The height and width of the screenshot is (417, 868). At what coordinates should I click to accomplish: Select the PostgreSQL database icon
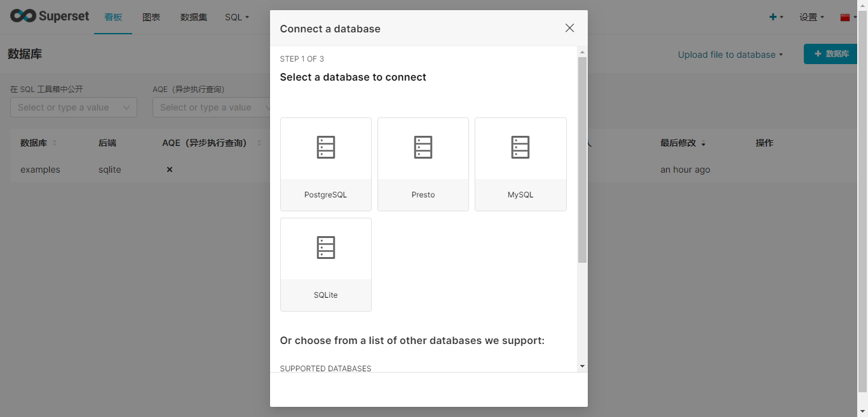(325, 148)
